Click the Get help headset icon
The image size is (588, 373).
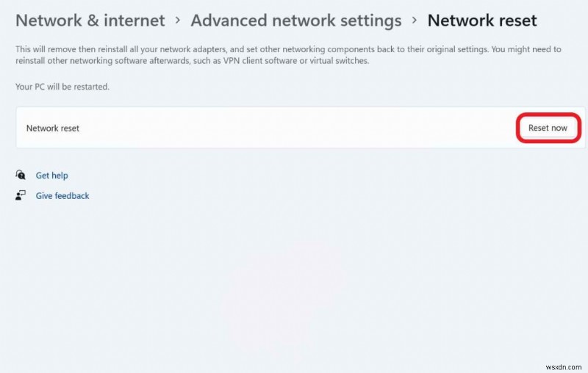(21, 175)
